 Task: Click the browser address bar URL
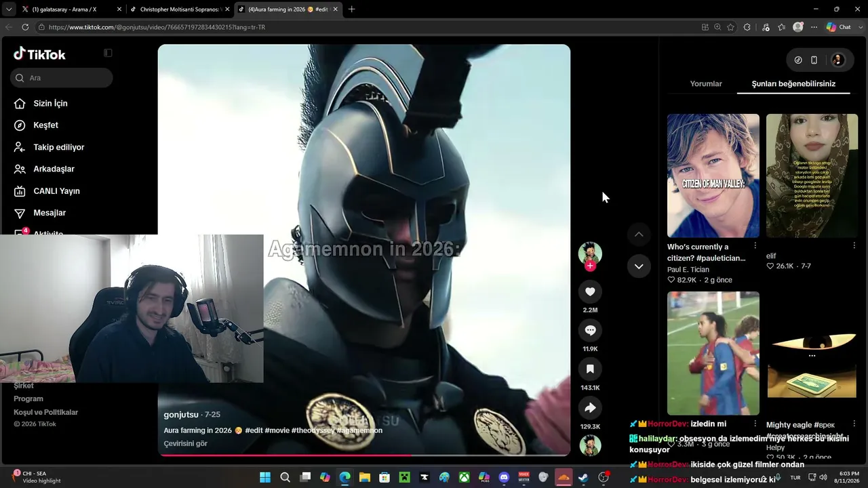pyautogui.click(x=157, y=27)
